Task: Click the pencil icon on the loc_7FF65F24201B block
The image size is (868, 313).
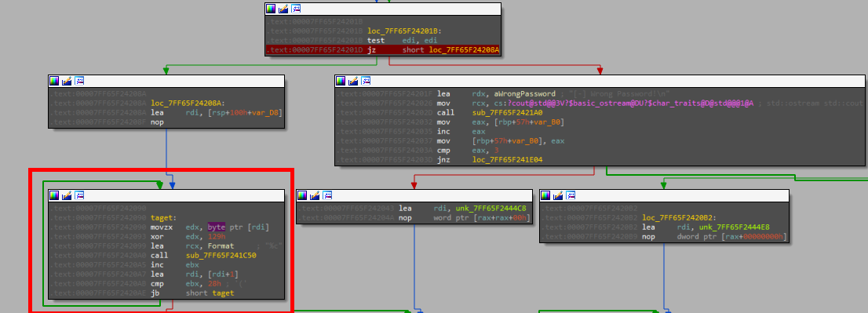Action: [x=283, y=9]
